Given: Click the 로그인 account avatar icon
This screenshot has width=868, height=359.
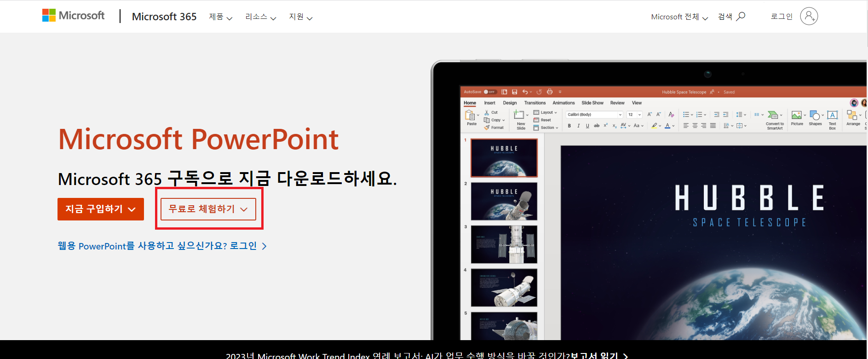Looking at the screenshot, I should coord(809,17).
